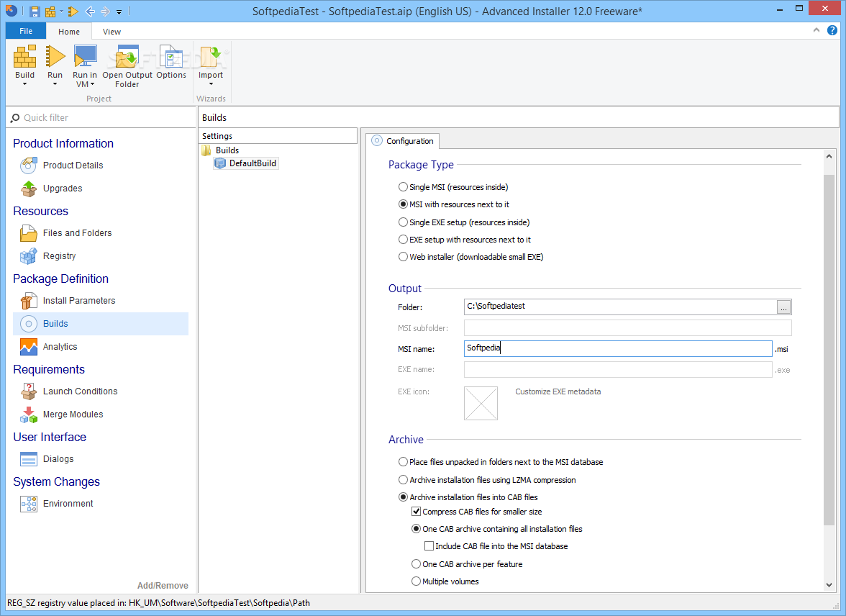
Task: Click the help question mark icon
Action: pyautogui.click(x=832, y=31)
